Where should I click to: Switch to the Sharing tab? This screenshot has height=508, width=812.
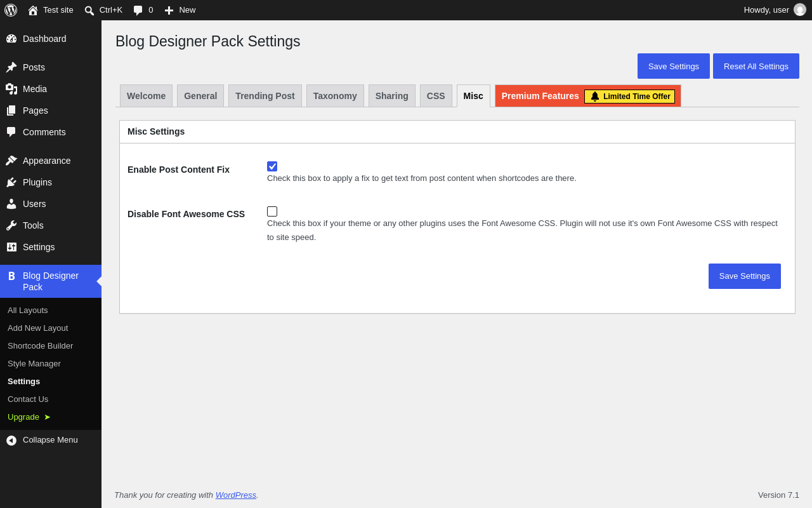pyautogui.click(x=392, y=96)
